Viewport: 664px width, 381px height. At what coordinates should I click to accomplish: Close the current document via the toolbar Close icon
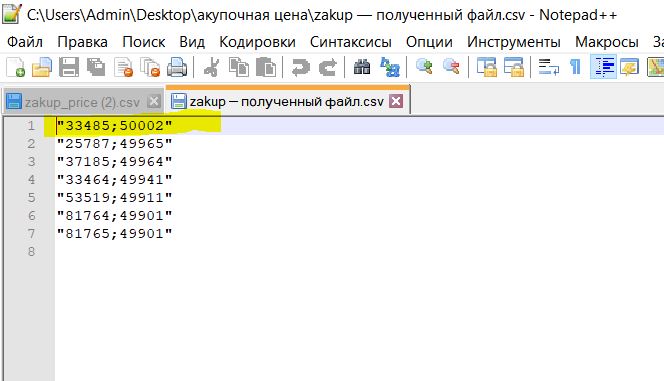pyautogui.click(x=124, y=67)
